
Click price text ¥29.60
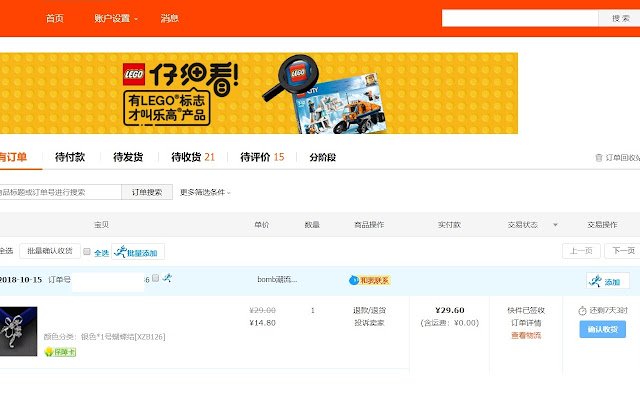tap(450, 310)
